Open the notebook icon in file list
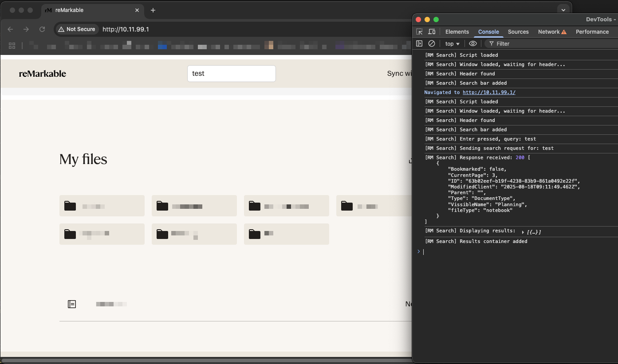This screenshot has height=364, width=618. pyautogui.click(x=72, y=304)
